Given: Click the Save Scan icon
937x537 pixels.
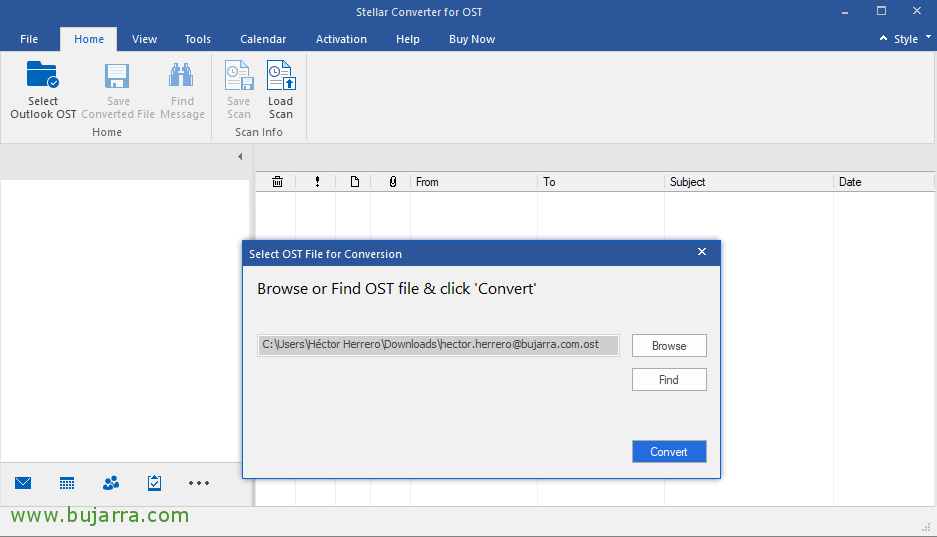Looking at the screenshot, I should coord(239,75).
